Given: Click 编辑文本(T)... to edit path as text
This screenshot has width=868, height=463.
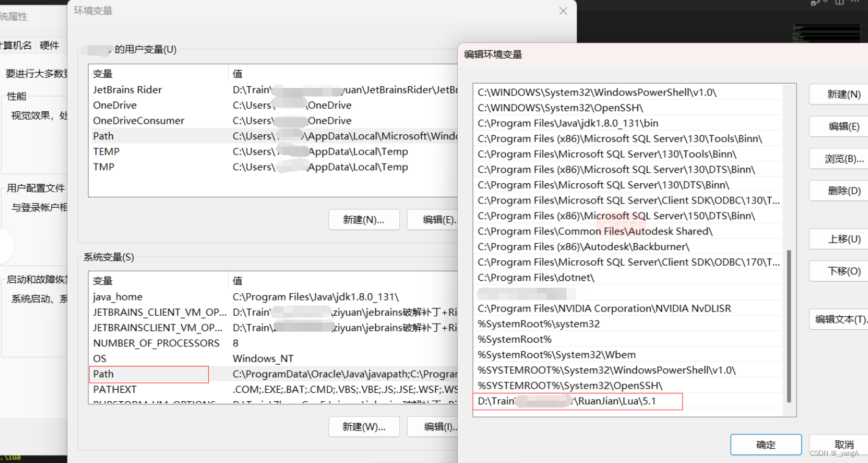Looking at the screenshot, I should (843, 319).
